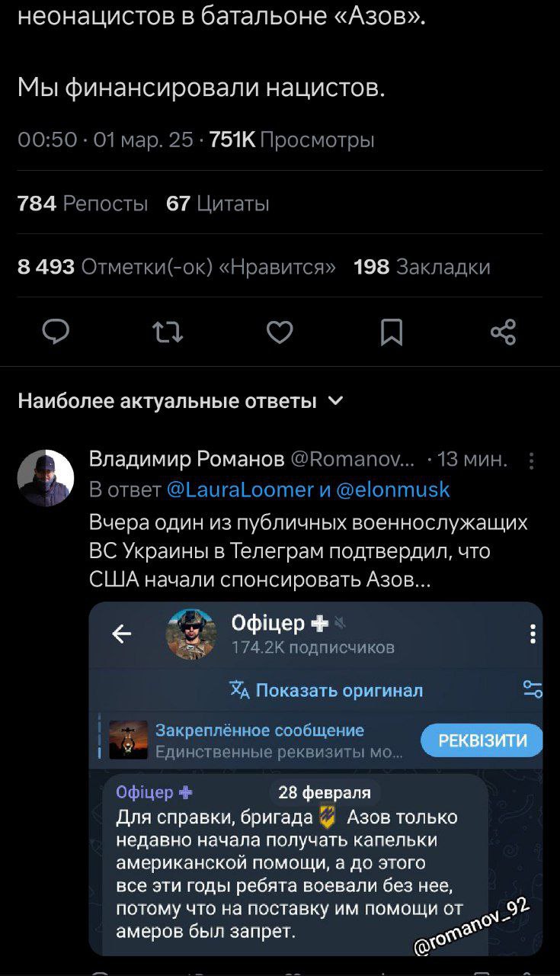The width and height of the screenshot is (560, 976).
Task: Open three-dot menu in Офіцер channel header
Action: (533, 634)
